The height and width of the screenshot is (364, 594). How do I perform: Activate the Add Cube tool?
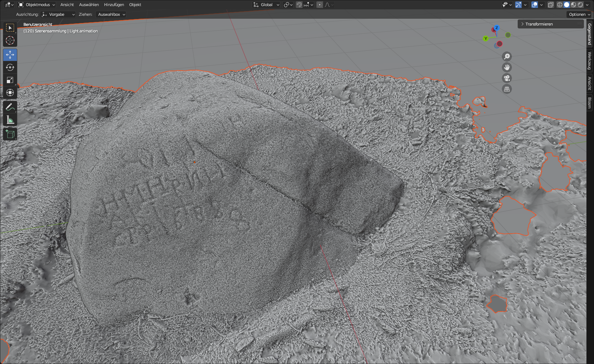click(x=10, y=134)
